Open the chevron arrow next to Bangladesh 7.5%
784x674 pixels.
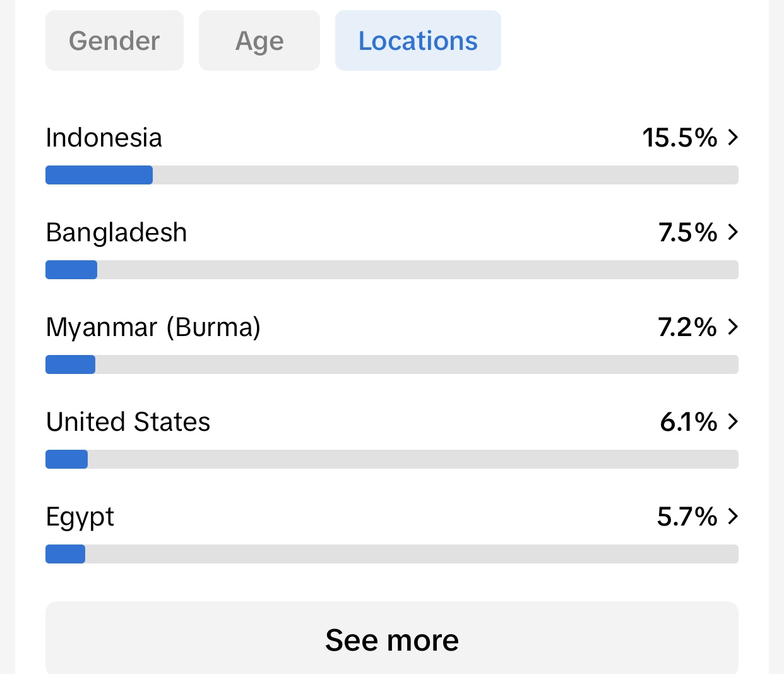733,232
